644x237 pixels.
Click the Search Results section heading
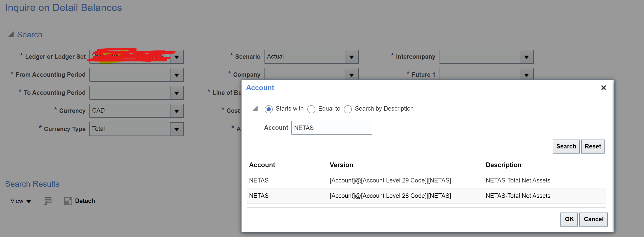click(32, 184)
